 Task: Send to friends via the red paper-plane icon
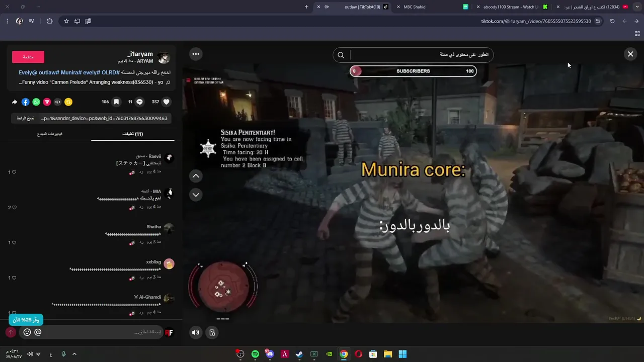coord(47,102)
